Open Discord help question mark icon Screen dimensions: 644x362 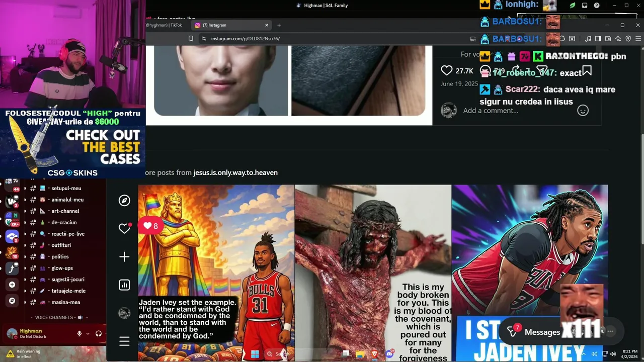[597, 6]
